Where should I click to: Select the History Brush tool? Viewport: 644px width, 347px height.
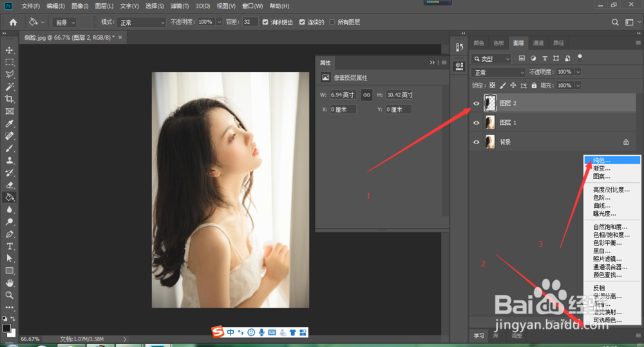click(x=9, y=173)
